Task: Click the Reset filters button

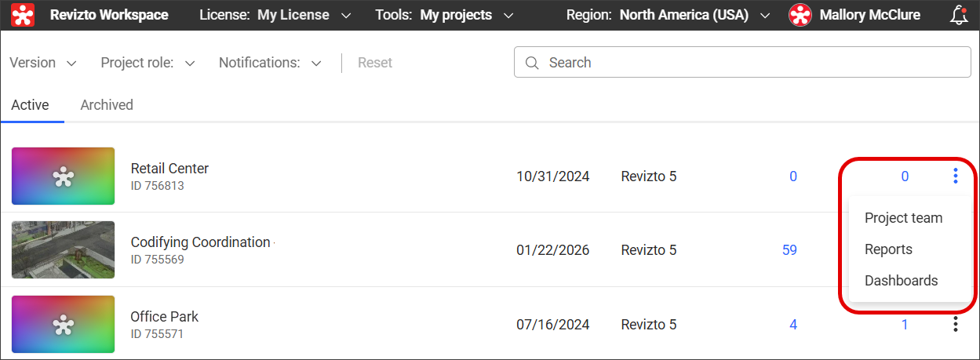Action: (374, 63)
